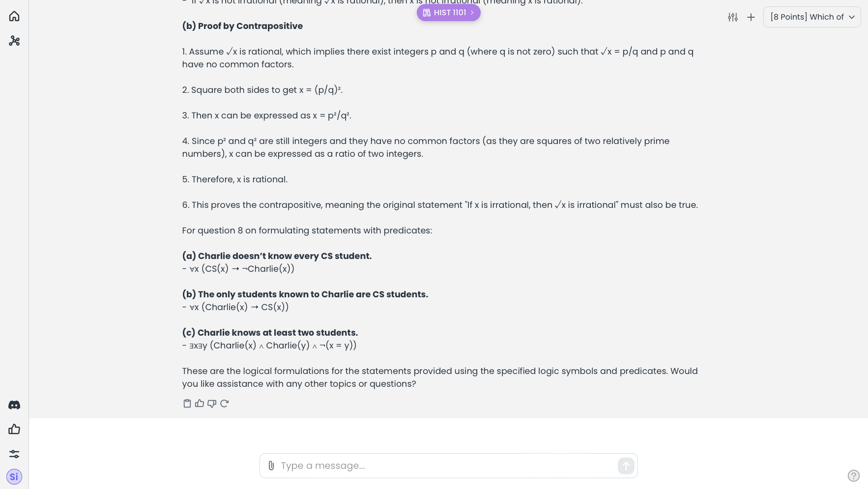This screenshot has width=868, height=489.
Task: Click dropdown arrow beside chat title
Action: [852, 17]
